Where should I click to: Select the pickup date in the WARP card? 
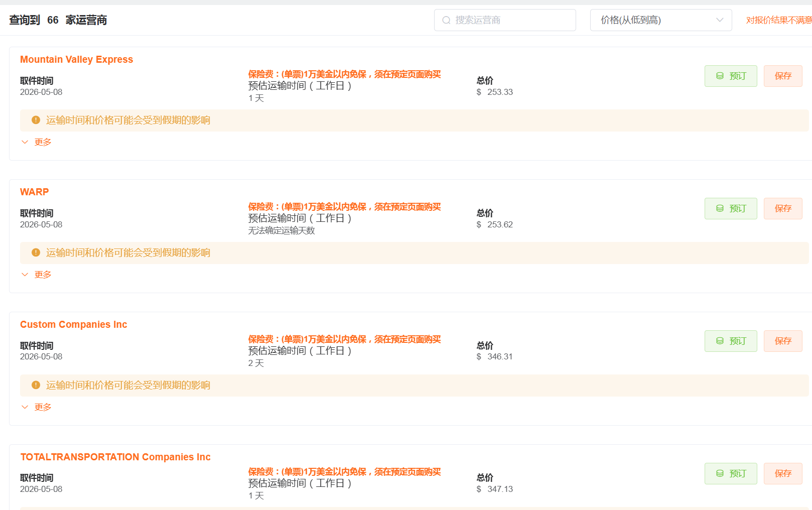tap(41, 224)
